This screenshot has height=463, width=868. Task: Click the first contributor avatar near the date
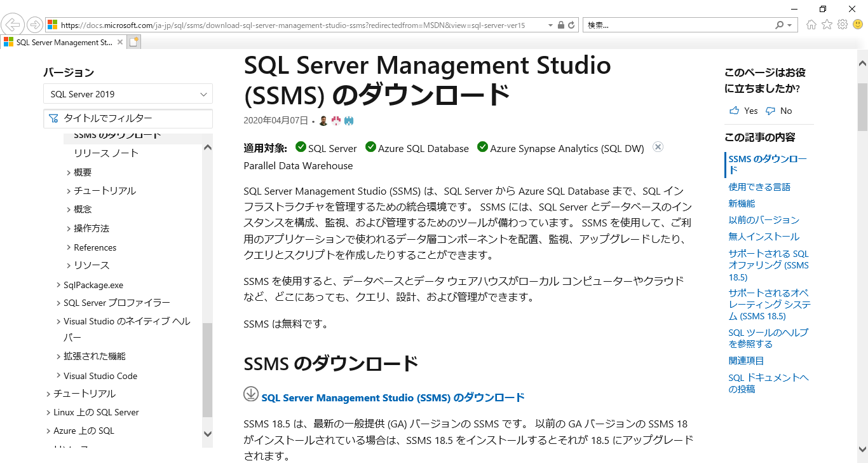pyautogui.click(x=323, y=120)
